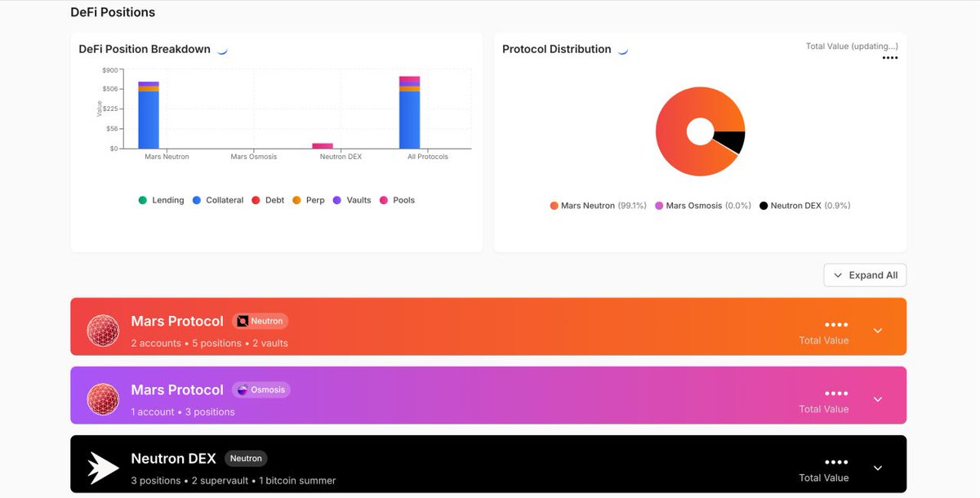Toggle the Perp legend item

tap(309, 200)
